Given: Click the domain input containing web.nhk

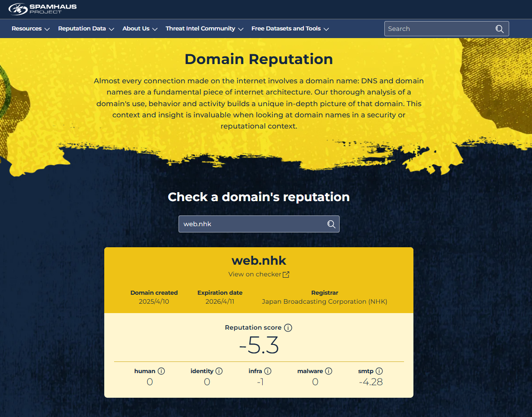Looking at the screenshot, I should point(251,224).
